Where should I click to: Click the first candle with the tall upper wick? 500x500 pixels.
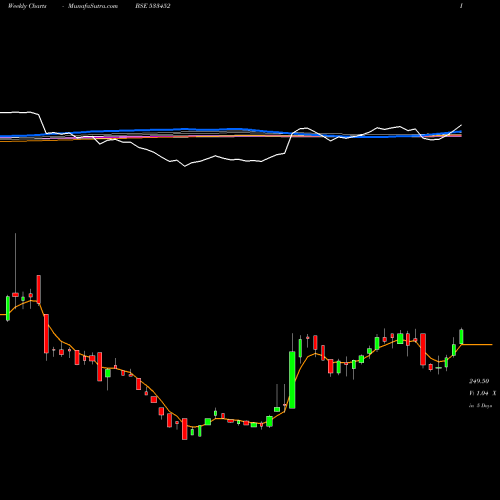(x=15, y=295)
